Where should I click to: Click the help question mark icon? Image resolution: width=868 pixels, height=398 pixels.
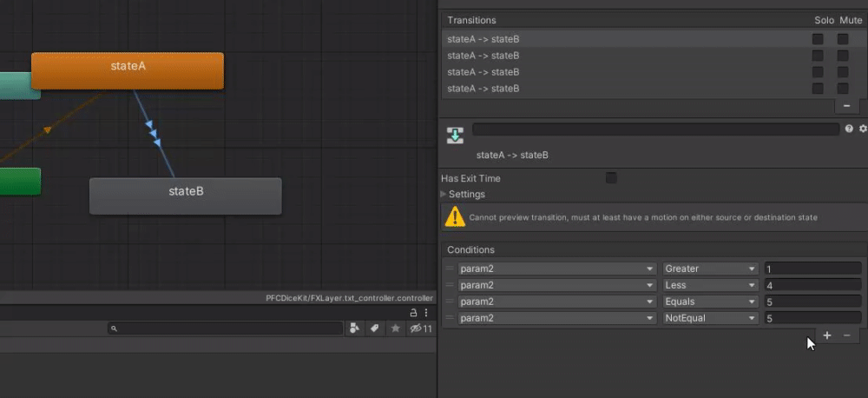[x=849, y=129]
